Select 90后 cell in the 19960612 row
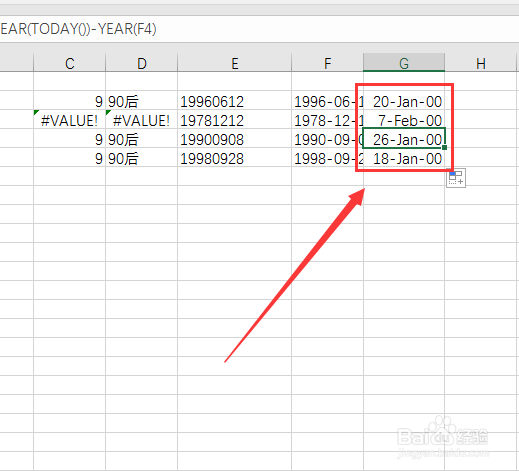This screenshot has height=471, width=519. pos(142,100)
